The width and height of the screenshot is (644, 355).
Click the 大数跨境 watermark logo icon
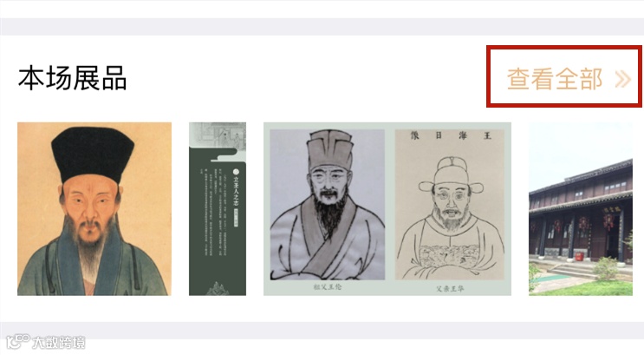click(x=17, y=341)
